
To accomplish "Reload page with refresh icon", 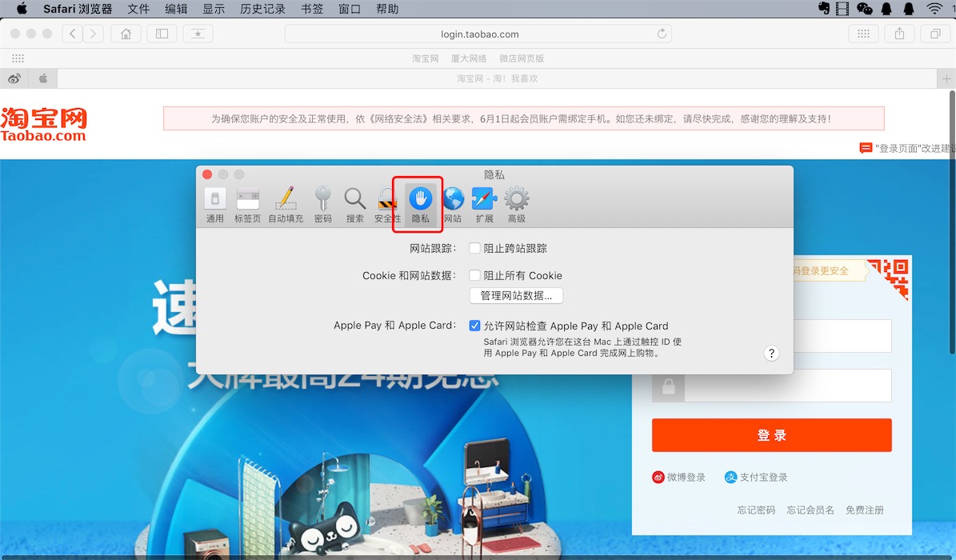I will (x=662, y=34).
